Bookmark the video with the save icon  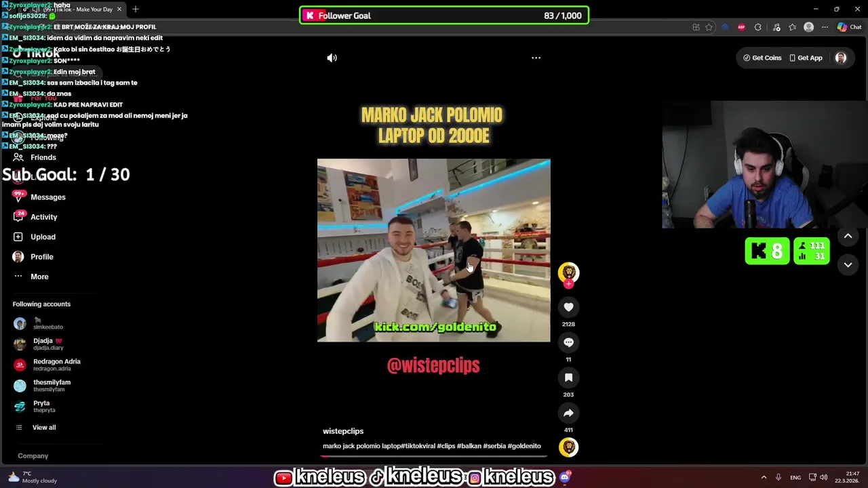click(568, 378)
